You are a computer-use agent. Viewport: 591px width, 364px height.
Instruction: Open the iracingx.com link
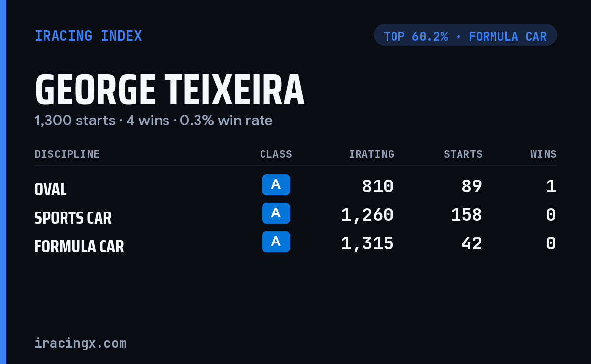click(x=80, y=343)
